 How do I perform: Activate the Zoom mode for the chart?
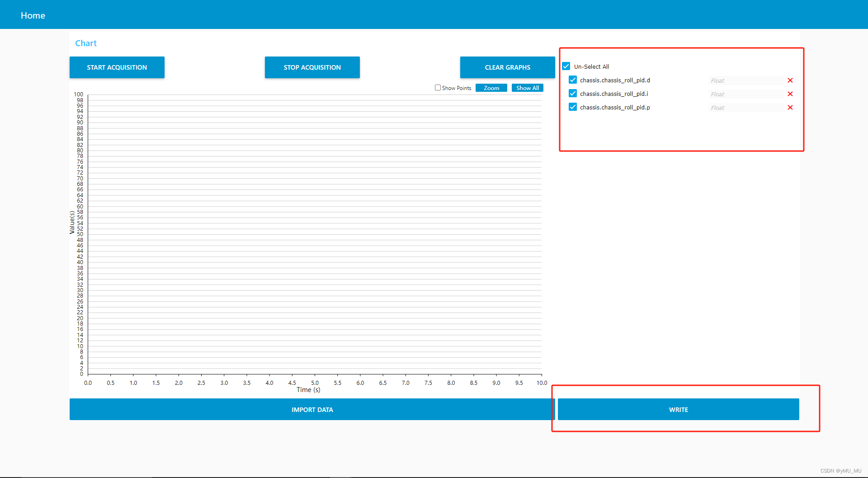tap(491, 88)
